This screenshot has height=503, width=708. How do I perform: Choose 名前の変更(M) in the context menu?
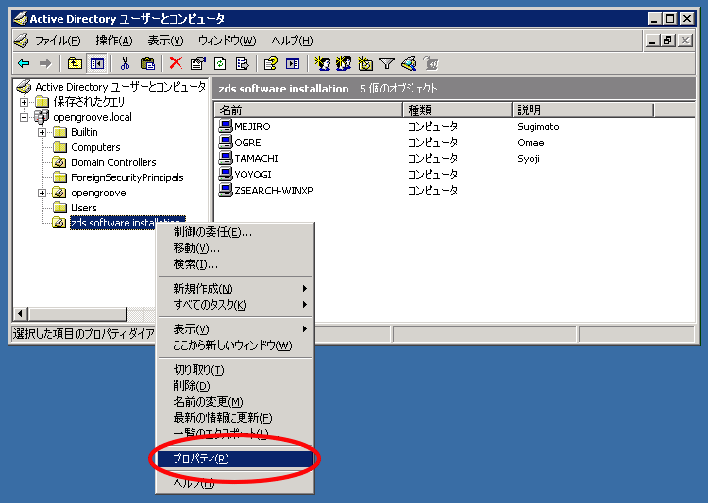235,402
